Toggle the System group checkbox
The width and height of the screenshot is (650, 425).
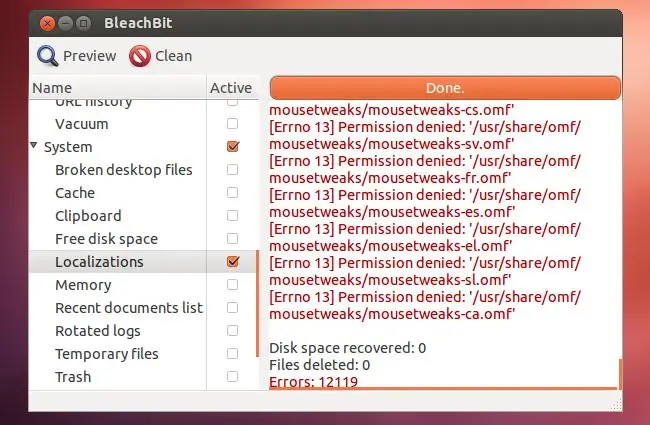(x=233, y=147)
